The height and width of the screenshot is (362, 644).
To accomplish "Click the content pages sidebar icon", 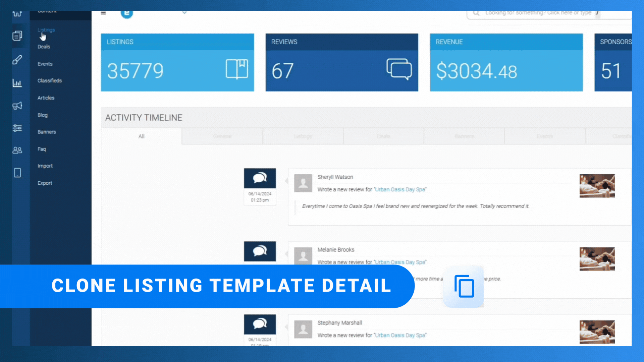I will coord(17,36).
